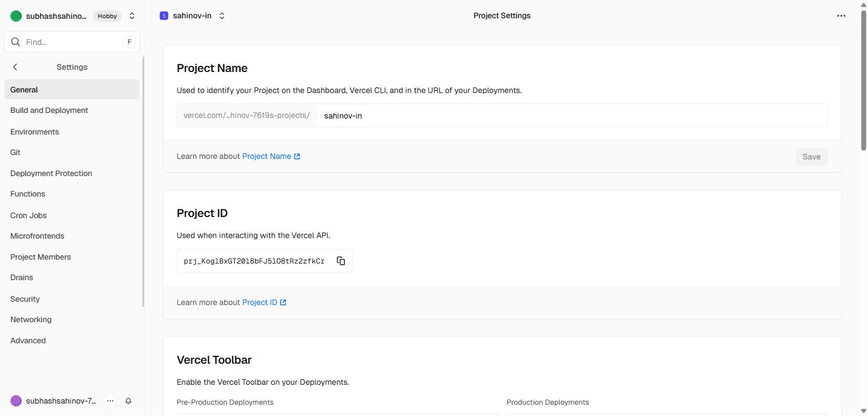Open the team switcher chevrons
Viewport: 868px width, 418px height.
(132, 16)
